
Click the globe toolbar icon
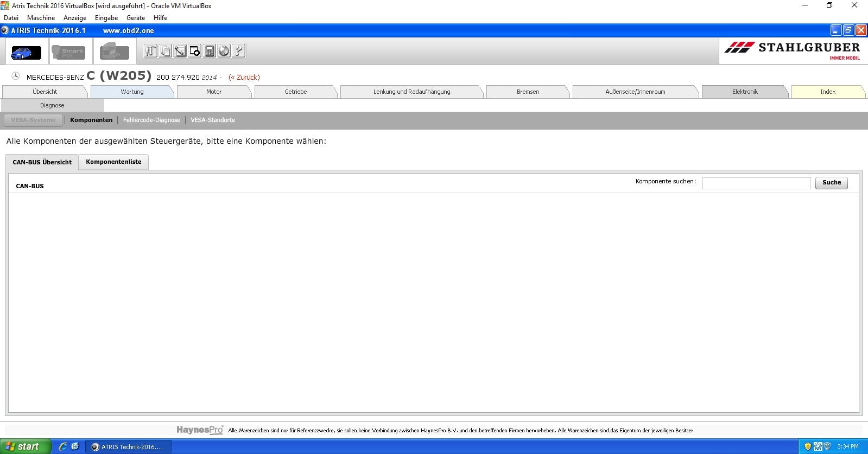pos(224,51)
